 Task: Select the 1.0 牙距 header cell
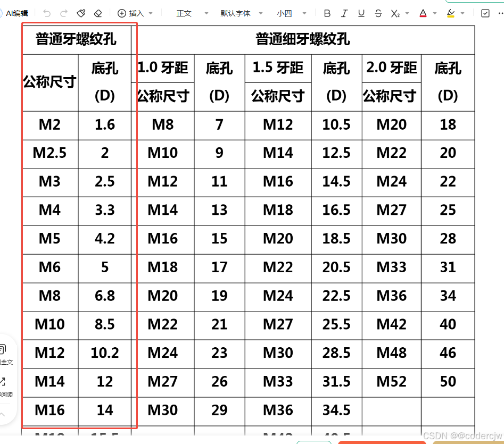(x=163, y=68)
